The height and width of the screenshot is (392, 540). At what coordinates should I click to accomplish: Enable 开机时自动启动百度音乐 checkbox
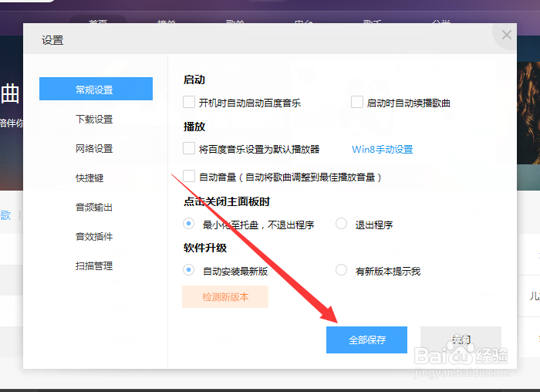coord(189,103)
